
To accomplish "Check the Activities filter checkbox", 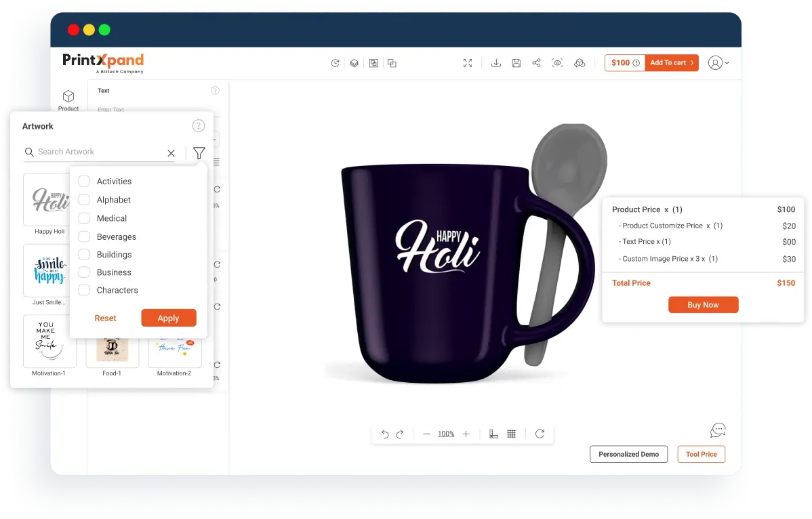I will click(x=84, y=182).
